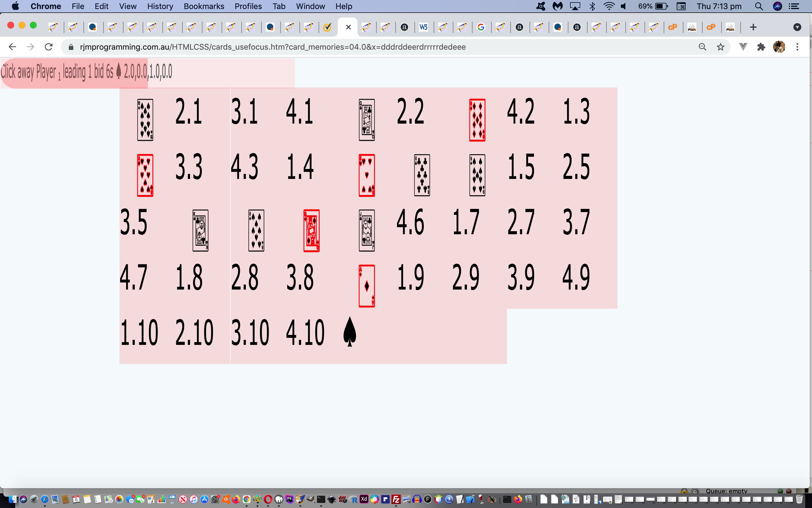Open Spotlight search
This screenshot has width=812, height=508.
[x=759, y=6]
